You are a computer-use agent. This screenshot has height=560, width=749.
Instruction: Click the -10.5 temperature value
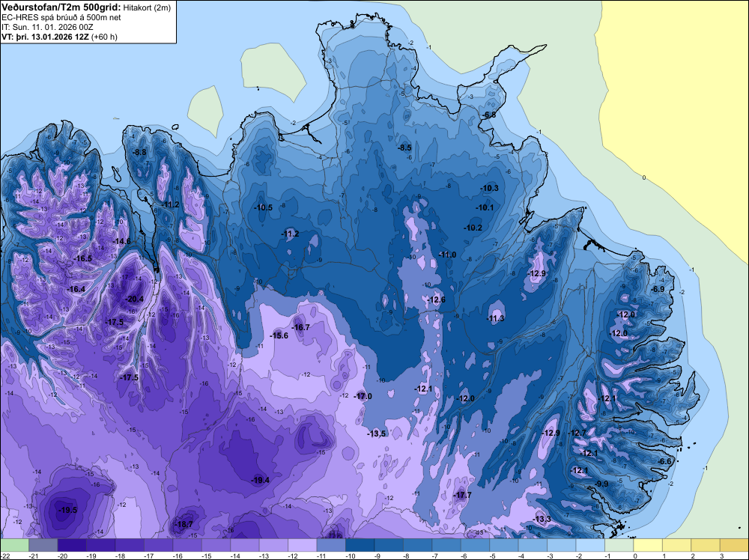263,207
